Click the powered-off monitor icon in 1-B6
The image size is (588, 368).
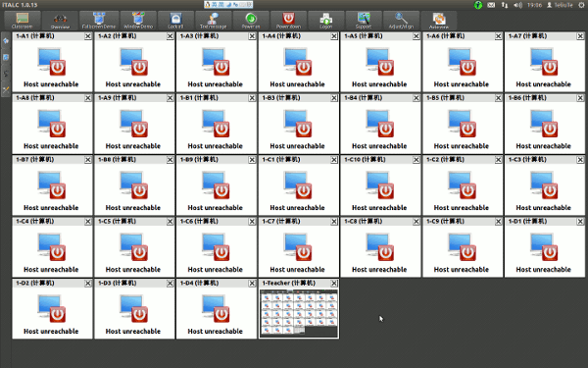pos(544,124)
